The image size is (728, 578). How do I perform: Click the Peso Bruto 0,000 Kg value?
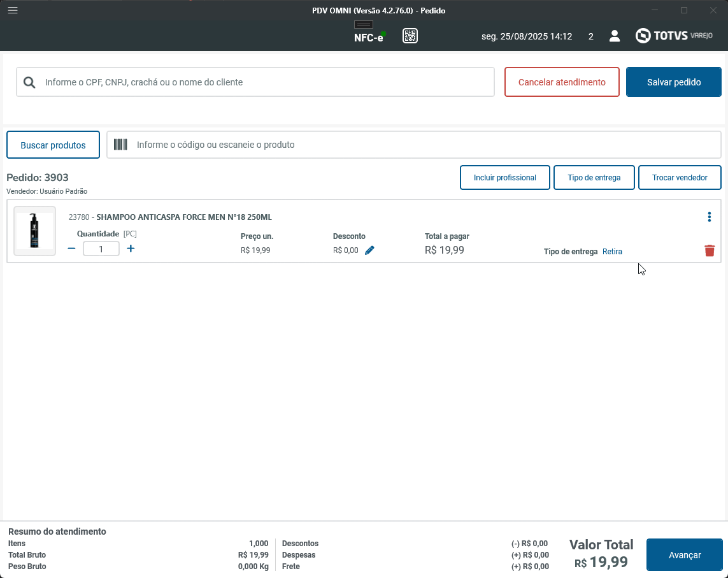coord(253,567)
